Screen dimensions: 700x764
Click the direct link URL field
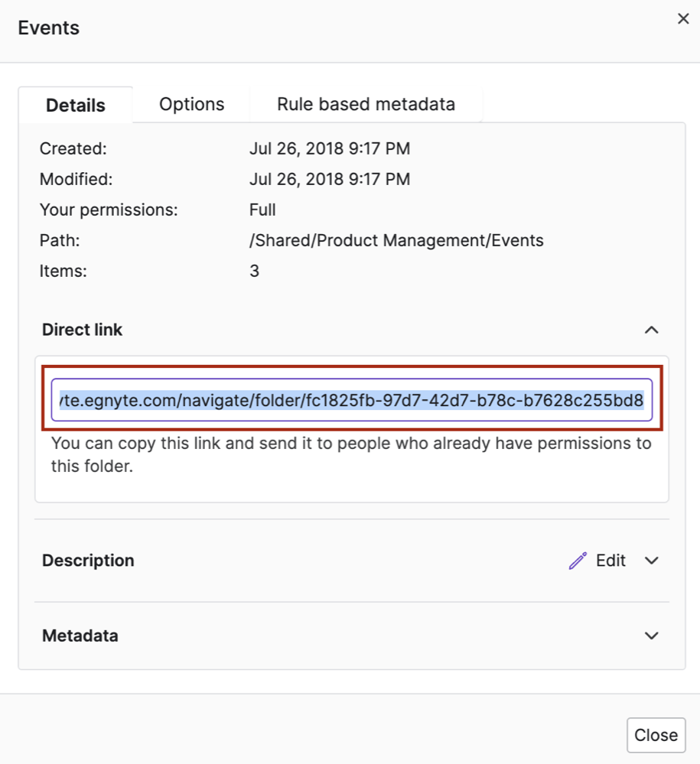[x=351, y=400]
